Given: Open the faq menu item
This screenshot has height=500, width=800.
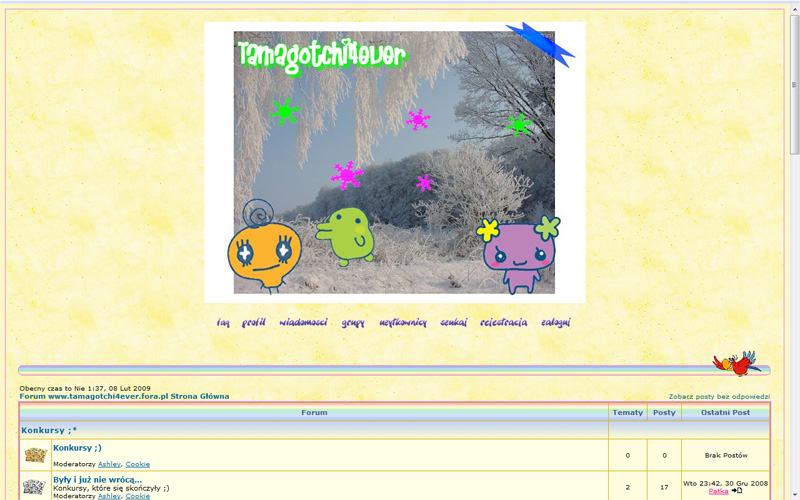Looking at the screenshot, I should coord(223,323).
